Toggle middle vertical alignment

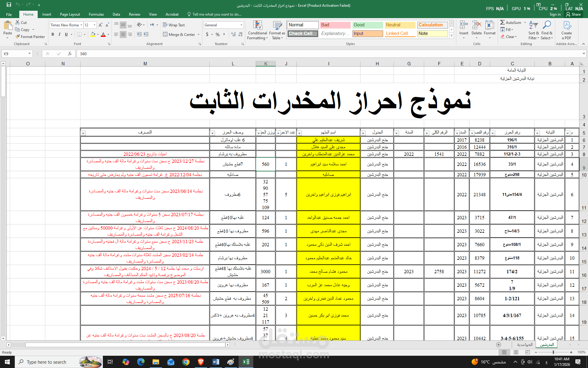pyautogui.click(x=123, y=25)
